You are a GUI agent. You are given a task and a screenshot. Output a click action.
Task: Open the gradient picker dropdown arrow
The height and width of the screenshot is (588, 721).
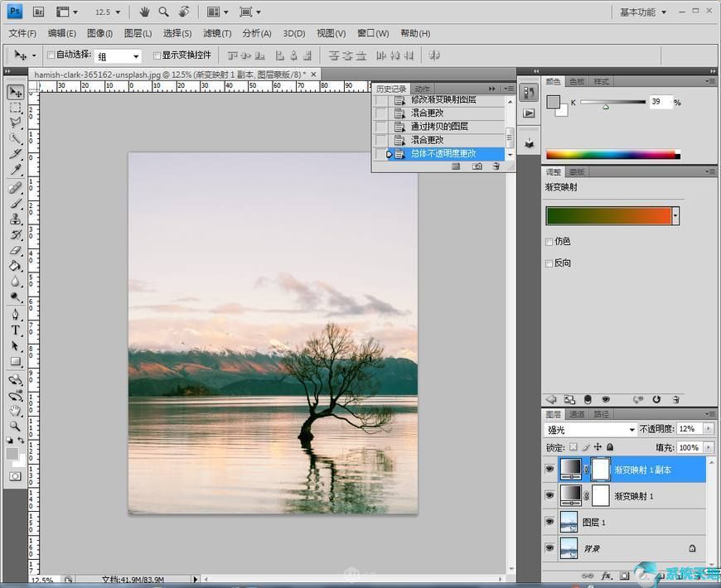675,215
